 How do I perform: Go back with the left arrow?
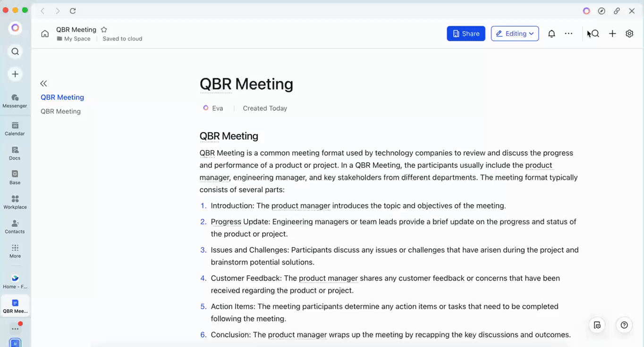[x=42, y=11]
